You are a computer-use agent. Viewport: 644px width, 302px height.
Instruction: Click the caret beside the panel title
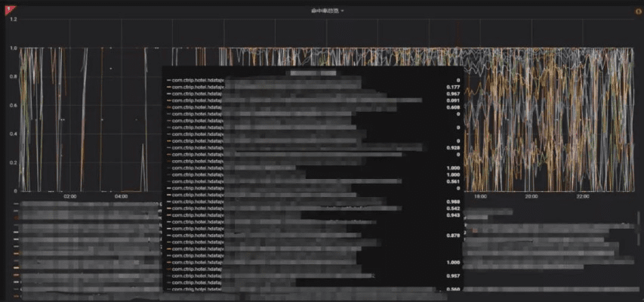[343, 11]
